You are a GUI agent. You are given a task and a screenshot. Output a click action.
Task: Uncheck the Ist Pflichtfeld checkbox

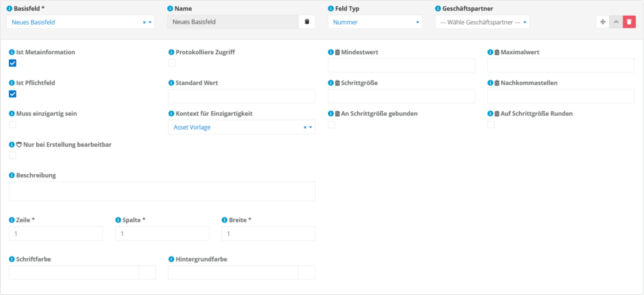13,94
